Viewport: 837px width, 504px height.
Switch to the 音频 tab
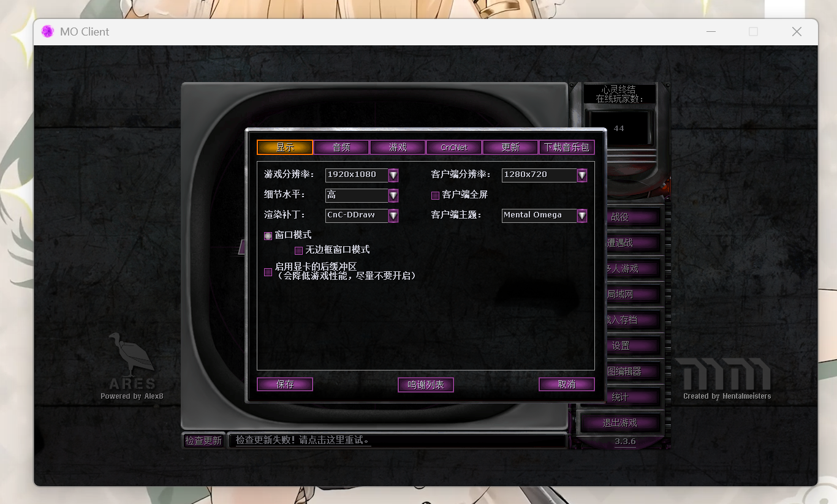click(341, 148)
